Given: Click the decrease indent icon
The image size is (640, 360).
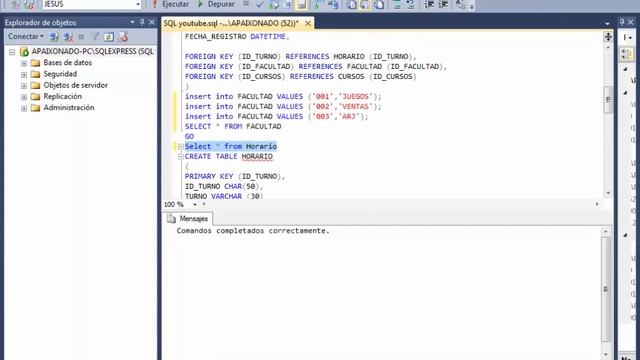Looking at the screenshot, I should click(429, 4).
